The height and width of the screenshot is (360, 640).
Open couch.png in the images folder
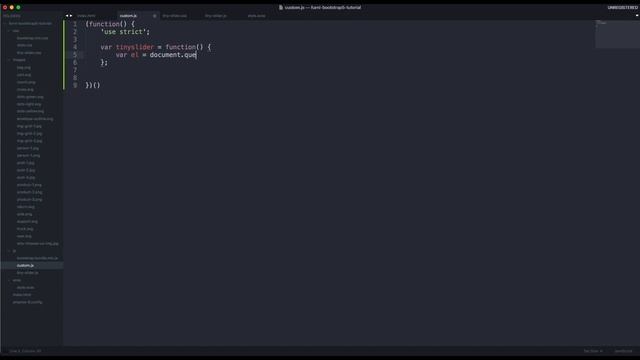(26, 82)
